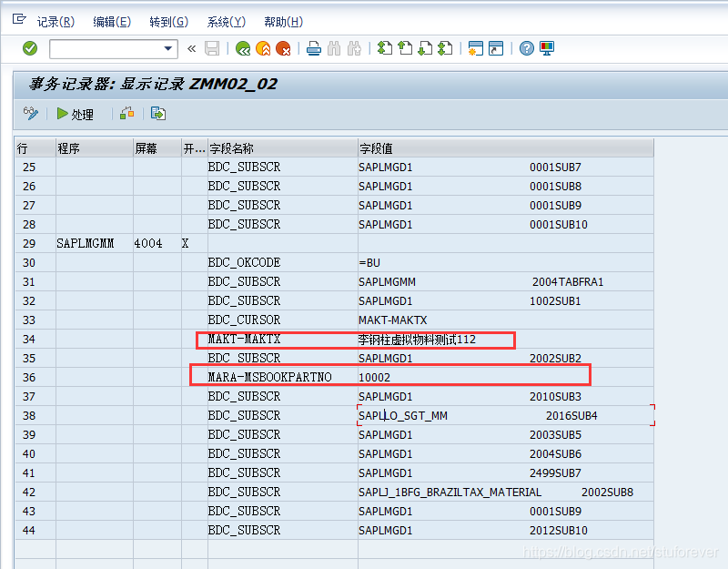Screen dimensions: 728x569
Task: Go to Previous Page icon
Action: tap(405, 48)
